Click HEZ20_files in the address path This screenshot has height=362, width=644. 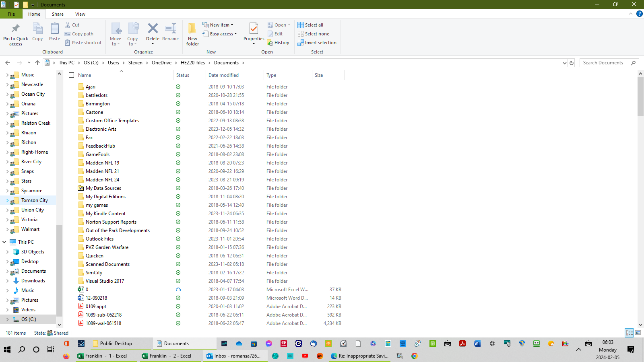(192, 63)
